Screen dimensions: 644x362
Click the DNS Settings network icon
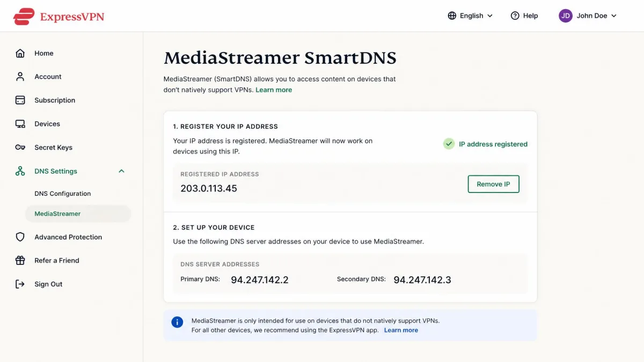tap(20, 171)
